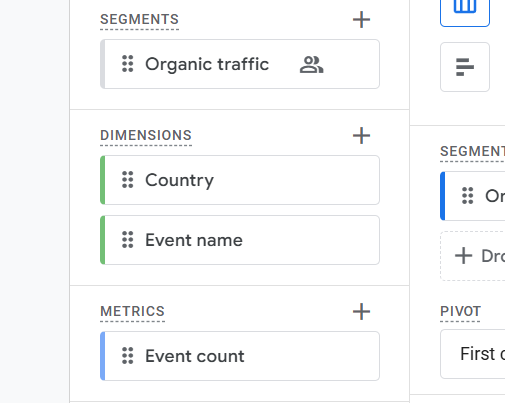Add a new metric with plus icon
This screenshot has width=505, height=403.
(361, 312)
